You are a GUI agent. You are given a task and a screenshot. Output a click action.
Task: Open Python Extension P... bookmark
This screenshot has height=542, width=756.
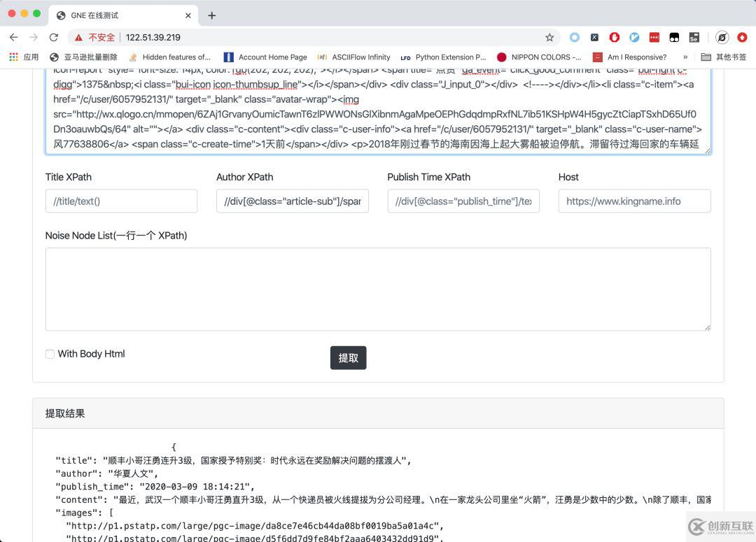pyautogui.click(x=444, y=57)
